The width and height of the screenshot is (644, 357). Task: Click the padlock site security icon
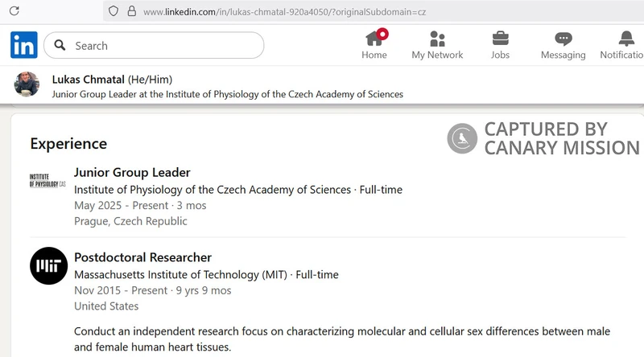point(130,11)
